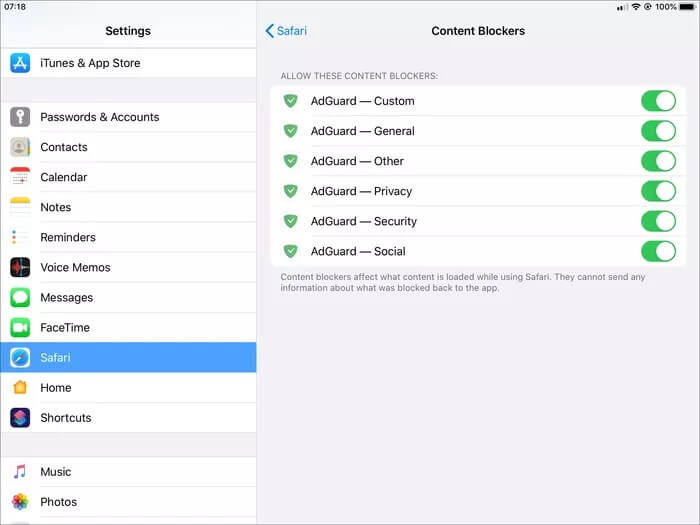700x525 pixels.
Task: Tap the AdGuard — Privacy label
Action: coord(361,191)
